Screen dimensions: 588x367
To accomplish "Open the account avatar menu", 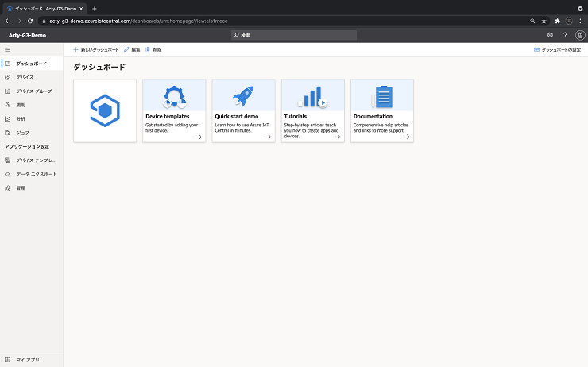I will [580, 35].
